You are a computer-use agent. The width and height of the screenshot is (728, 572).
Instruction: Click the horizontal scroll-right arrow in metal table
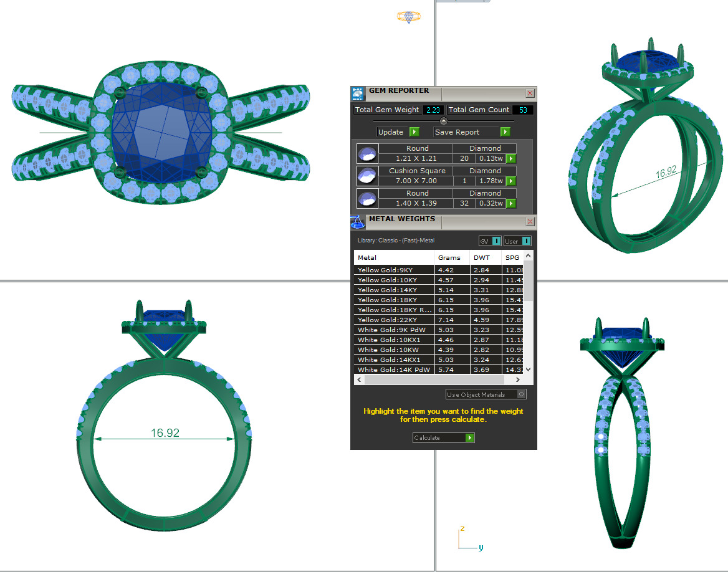(x=518, y=380)
